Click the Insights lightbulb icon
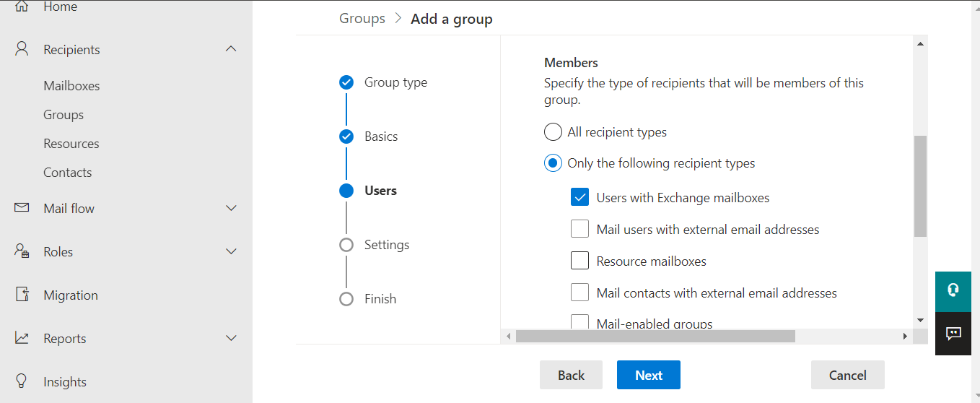The image size is (980, 403). [22, 381]
